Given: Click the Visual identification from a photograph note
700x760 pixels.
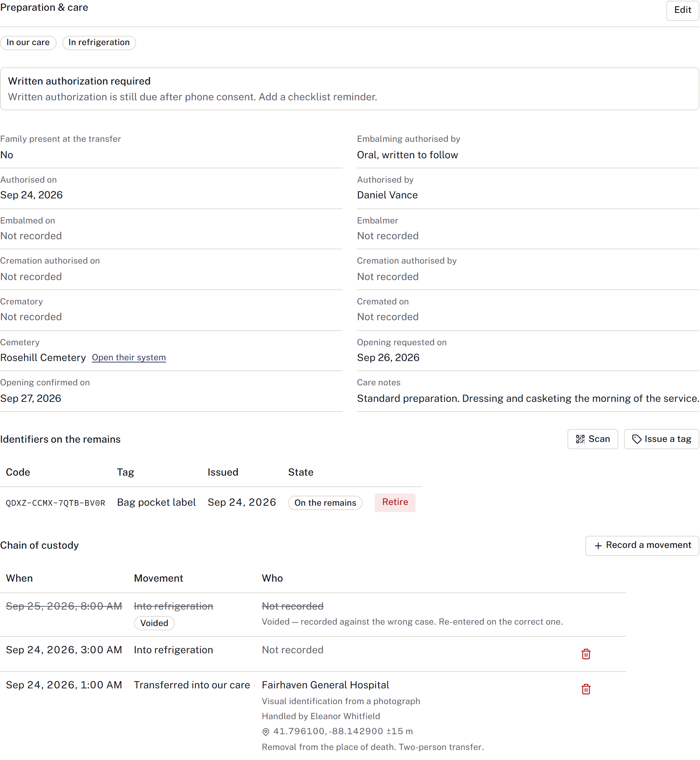Looking at the screenshot, I should [341, 701].
